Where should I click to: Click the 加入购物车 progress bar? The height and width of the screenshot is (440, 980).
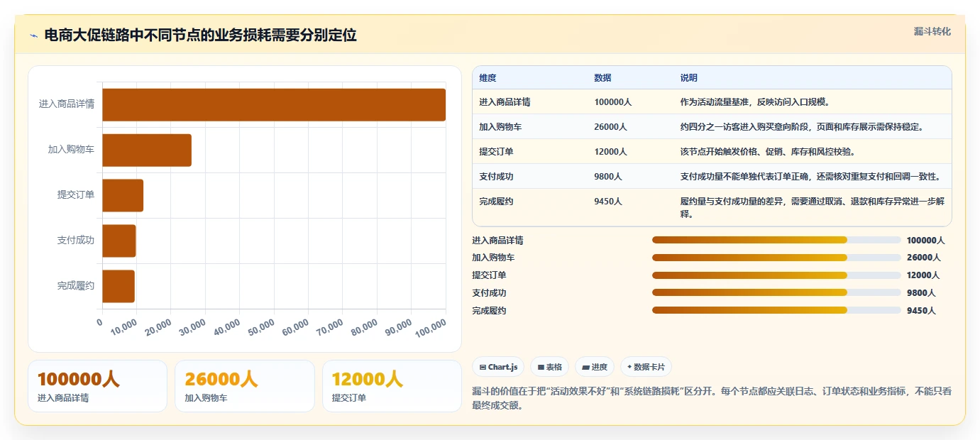tap(776, 258)
